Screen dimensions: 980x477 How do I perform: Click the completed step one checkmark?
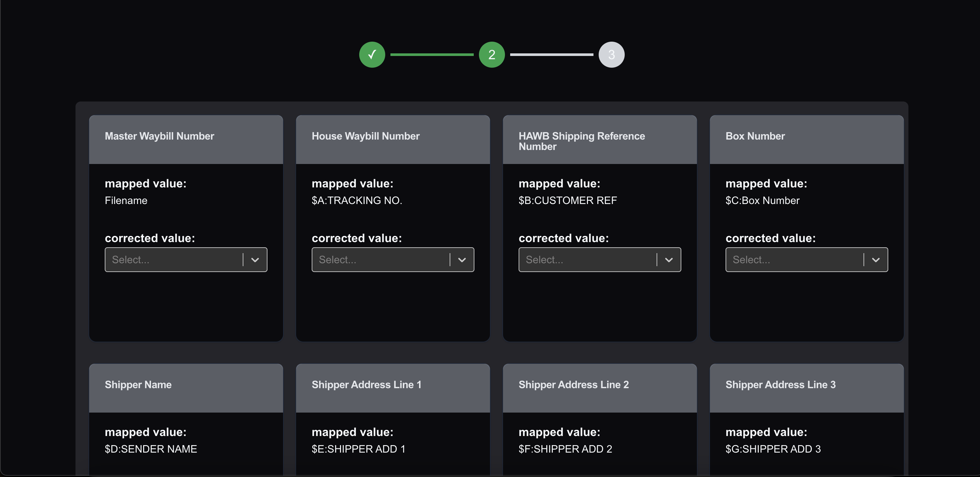tap(372, 55)
